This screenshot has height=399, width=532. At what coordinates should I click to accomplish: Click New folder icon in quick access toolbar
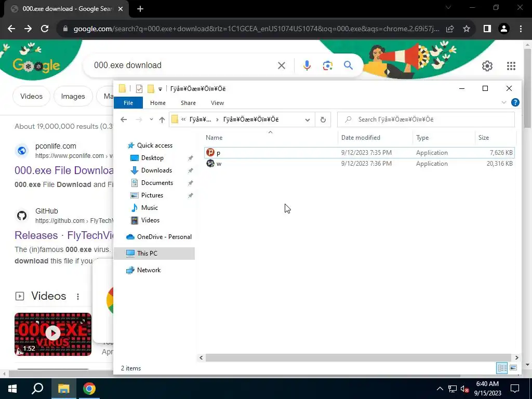click(x=151, y=88)
